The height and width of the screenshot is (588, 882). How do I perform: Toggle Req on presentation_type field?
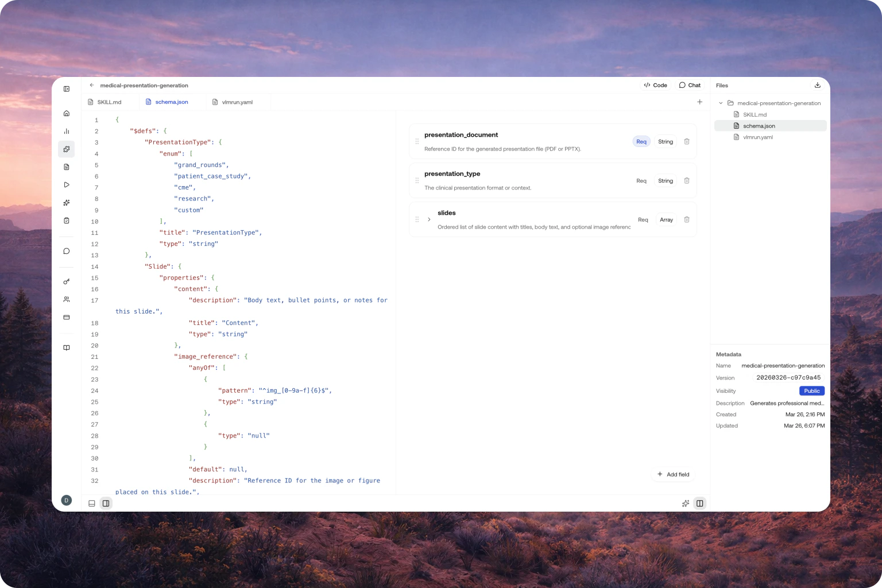coord(641,180)
